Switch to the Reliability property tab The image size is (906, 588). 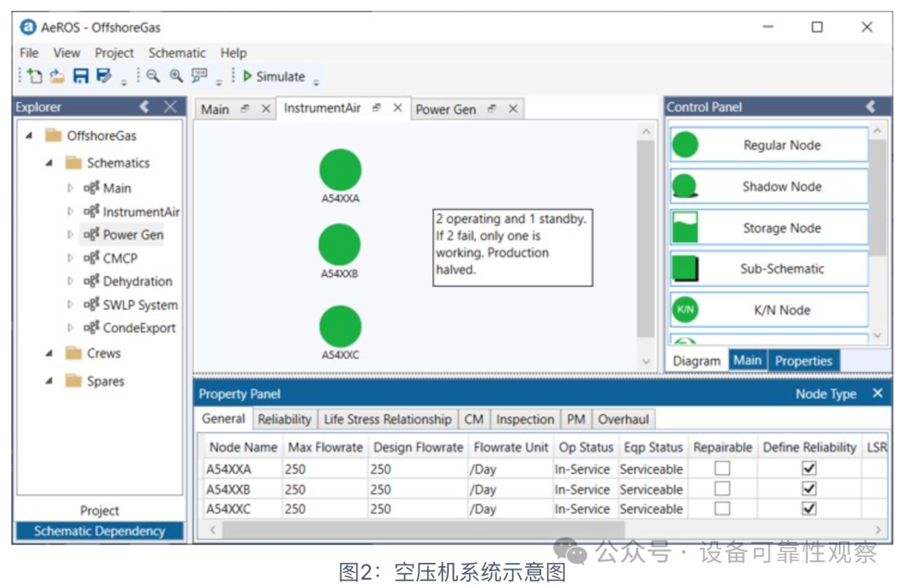coord(284,419)
